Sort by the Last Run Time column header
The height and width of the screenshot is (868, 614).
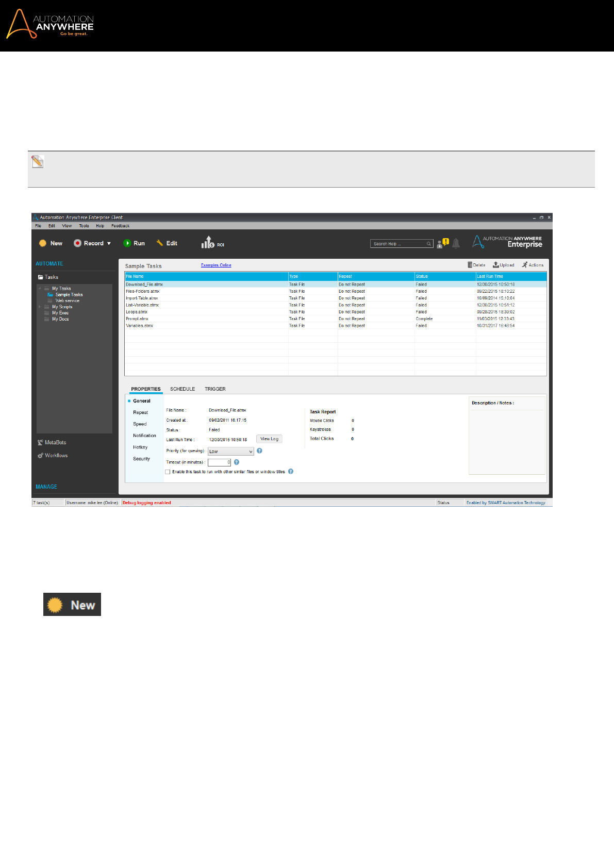pyautogui.click(x=511, y=277)
